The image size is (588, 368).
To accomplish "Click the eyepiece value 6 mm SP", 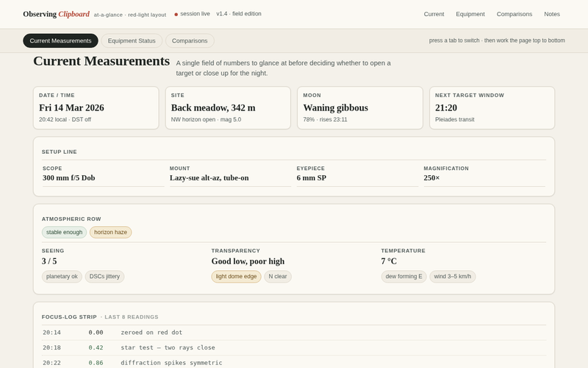I will tap(311, 178).
